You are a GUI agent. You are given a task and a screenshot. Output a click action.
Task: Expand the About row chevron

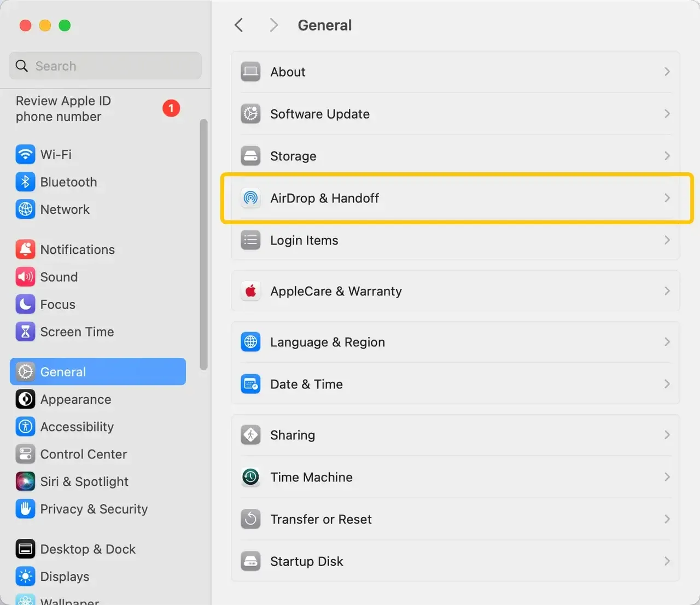point(667,72)
